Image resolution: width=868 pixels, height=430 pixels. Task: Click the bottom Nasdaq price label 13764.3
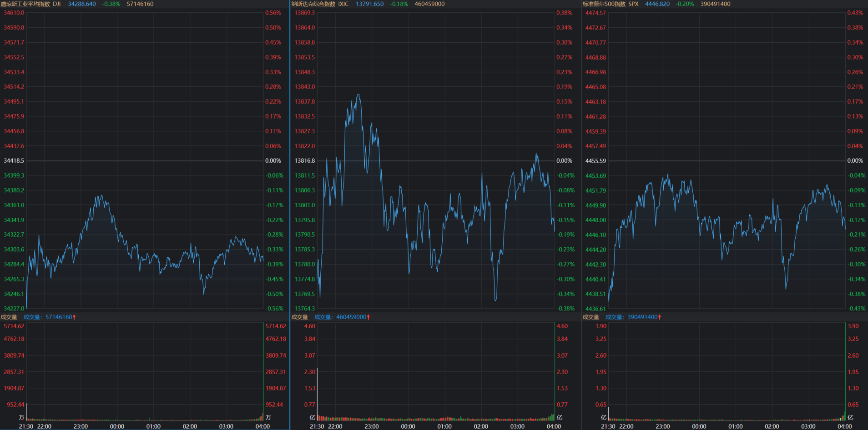point(305,308)
